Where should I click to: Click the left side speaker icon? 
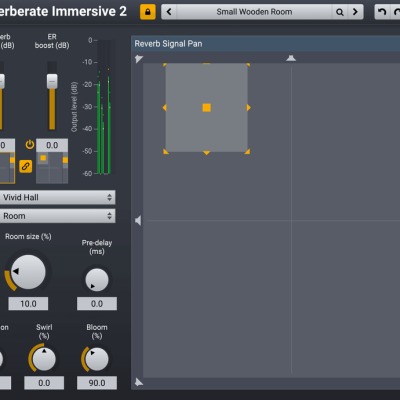pos(138,220)
